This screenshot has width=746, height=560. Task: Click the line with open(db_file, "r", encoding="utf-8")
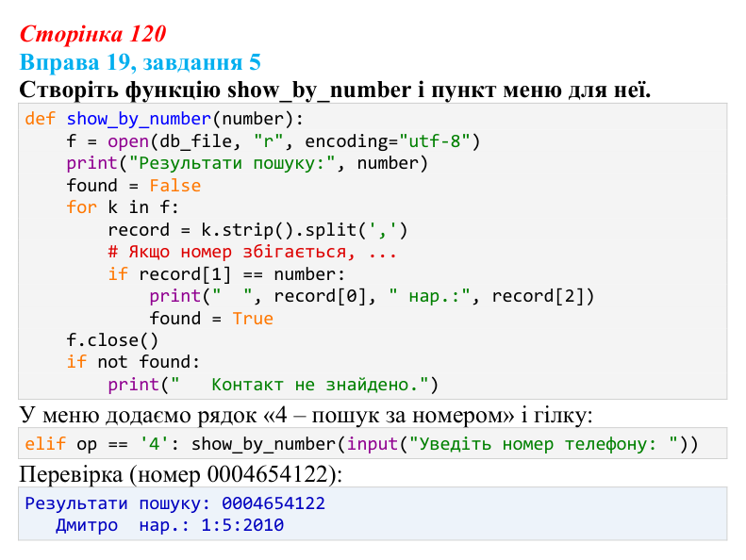pyautogui.click(x=274, y=141)
